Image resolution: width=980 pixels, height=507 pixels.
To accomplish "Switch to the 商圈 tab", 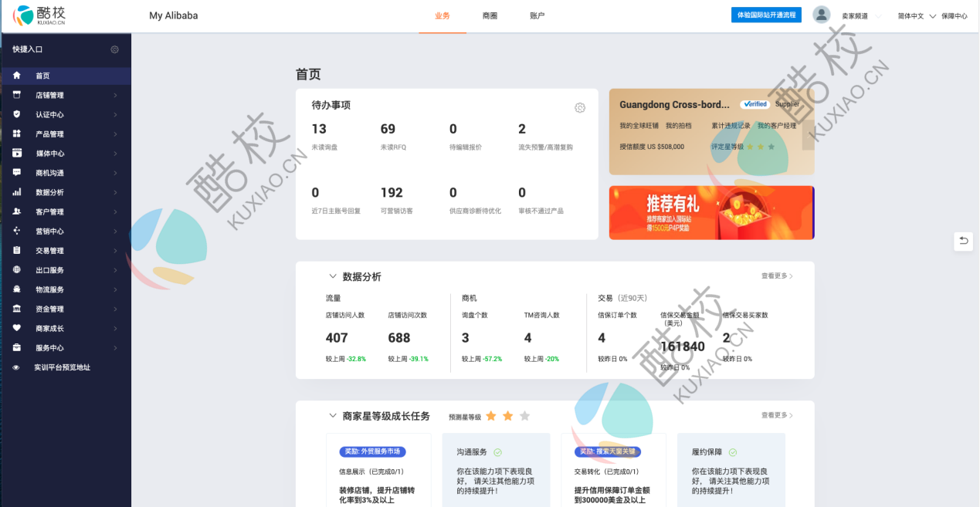I will click(490, 15).
